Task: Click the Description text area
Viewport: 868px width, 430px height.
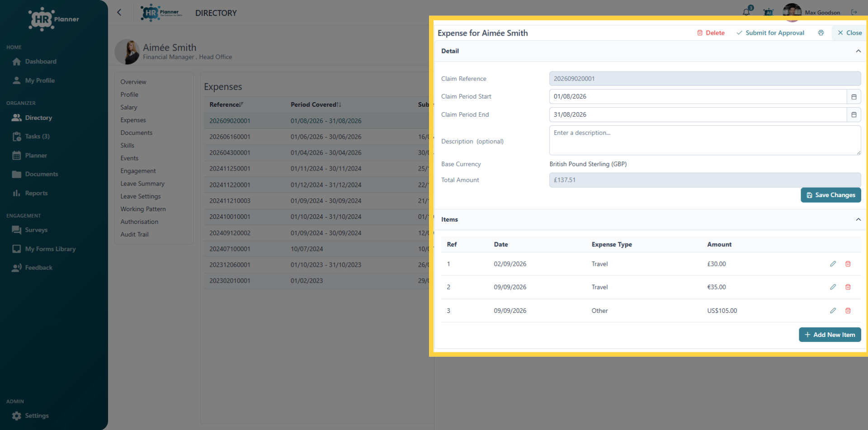Action: tap(705, 140)
